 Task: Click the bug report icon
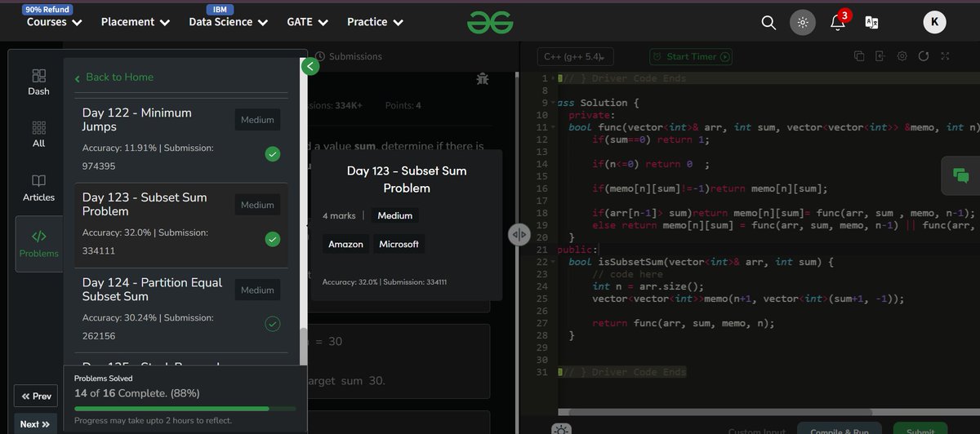[x=483, y=80]
